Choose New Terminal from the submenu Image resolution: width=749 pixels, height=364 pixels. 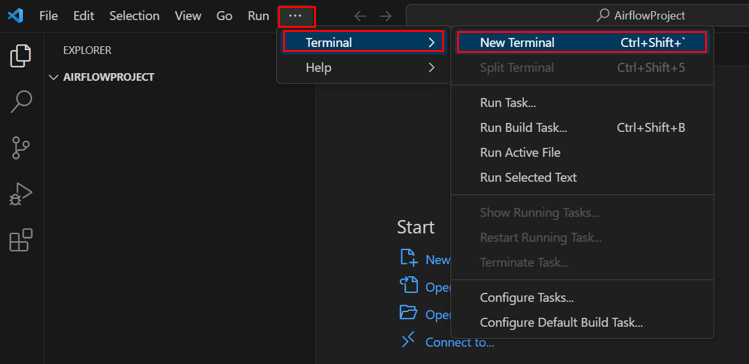coord(582,43)
